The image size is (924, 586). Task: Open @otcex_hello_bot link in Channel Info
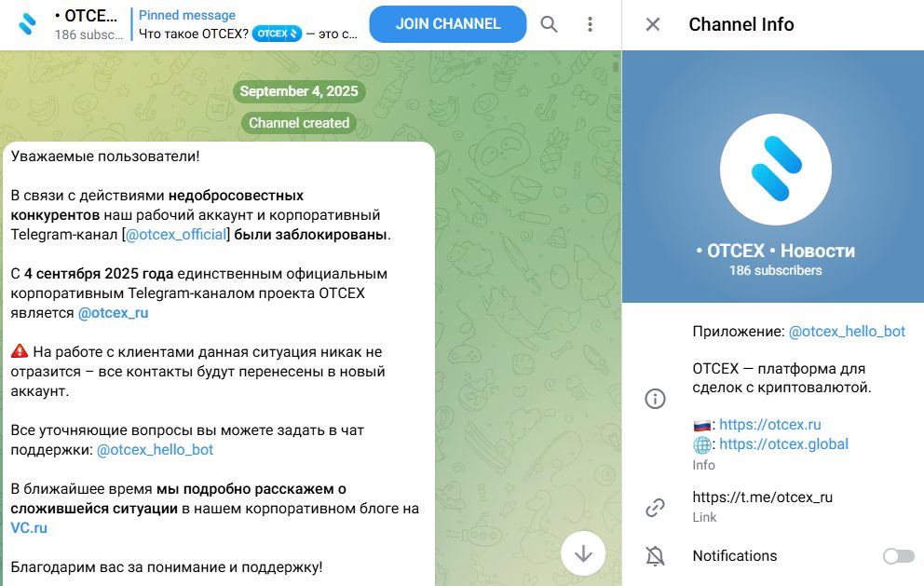847,332
